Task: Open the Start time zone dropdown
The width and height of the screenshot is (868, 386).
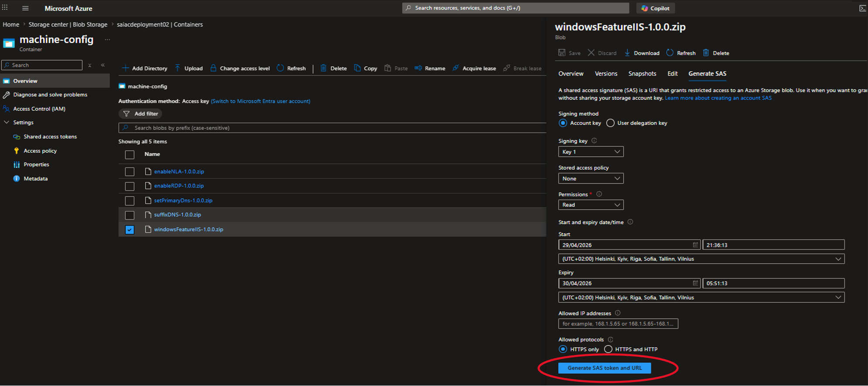Action: click(701, 259)
